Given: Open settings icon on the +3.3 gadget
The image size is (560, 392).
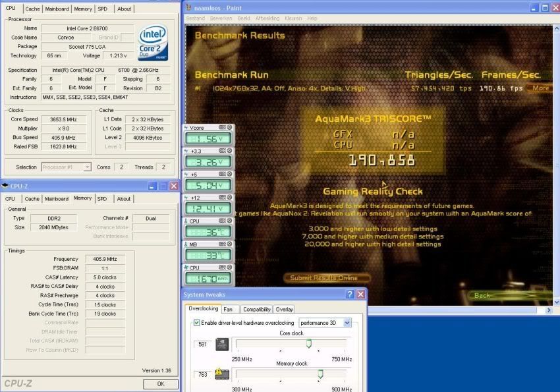Looking at the screenshot, I should (x=222, y=151).
